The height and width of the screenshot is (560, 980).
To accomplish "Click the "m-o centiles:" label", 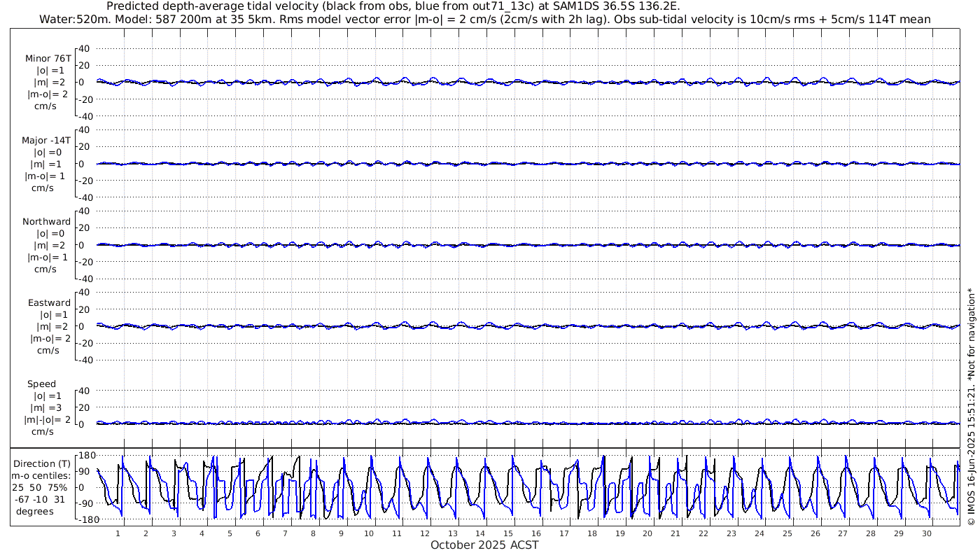I will pos(41,476).
